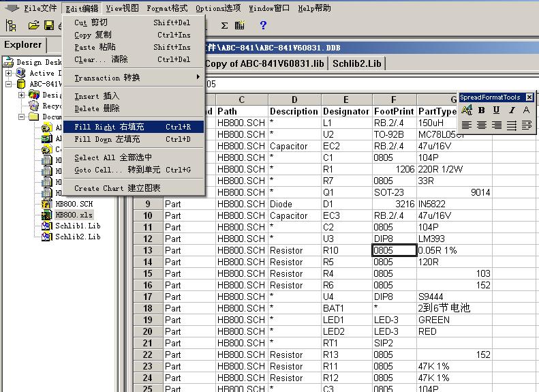Toggle italic formatting in SpreadFormatTools
The width and height of the screenshot is (539, 392).
(511, 110)
